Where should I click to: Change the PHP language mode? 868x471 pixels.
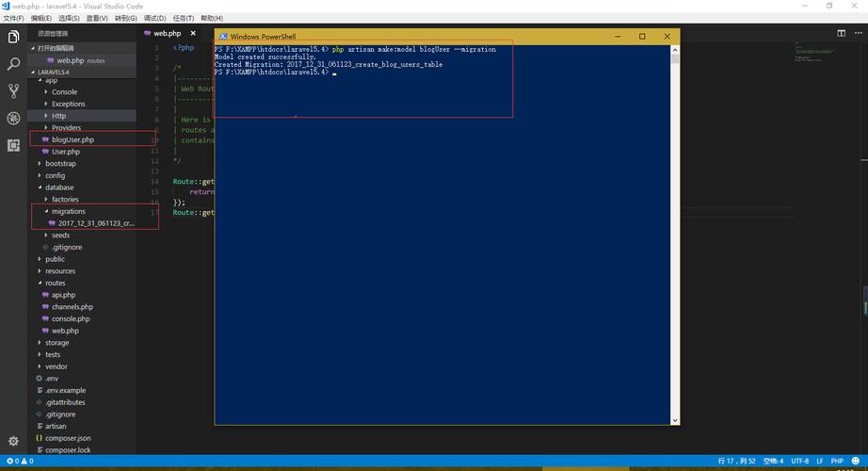[837, 461]
